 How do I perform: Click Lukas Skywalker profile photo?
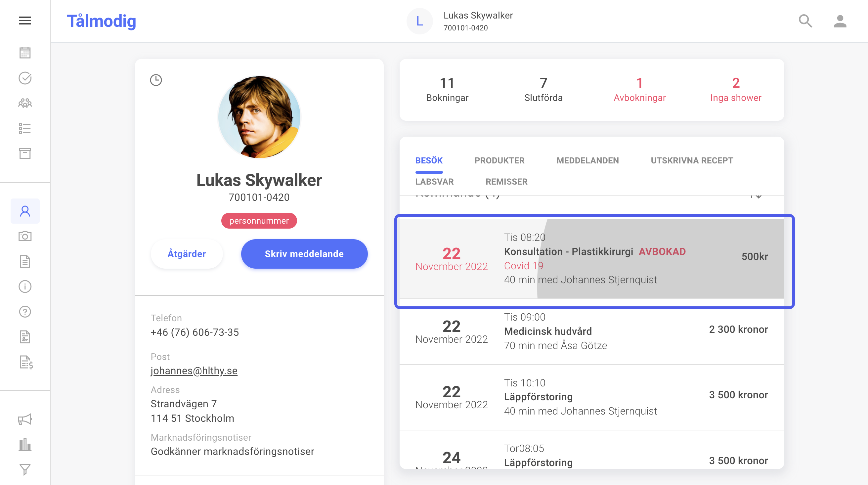pyautogui.click(x=259, y=117)
